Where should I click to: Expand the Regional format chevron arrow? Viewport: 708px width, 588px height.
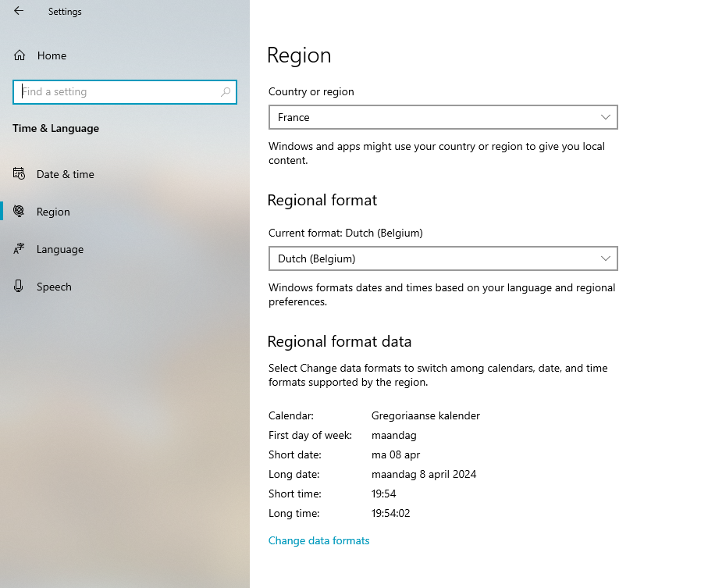[x=606, y=258]
